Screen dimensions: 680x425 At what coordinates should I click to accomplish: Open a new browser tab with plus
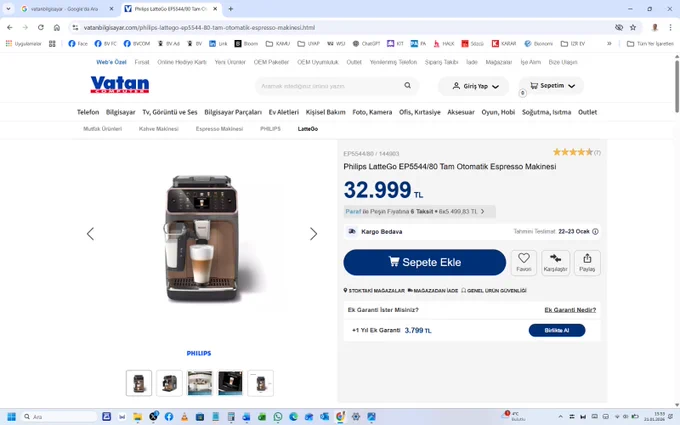pos(231,9)
